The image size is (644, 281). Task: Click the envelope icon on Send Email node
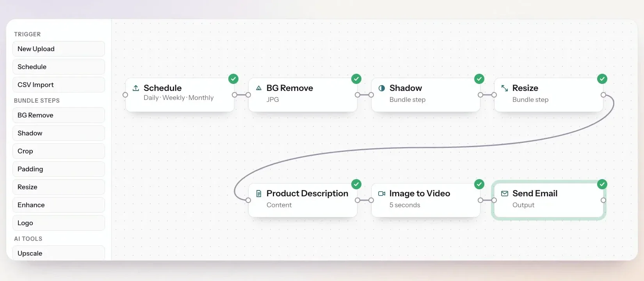point(505,194)
